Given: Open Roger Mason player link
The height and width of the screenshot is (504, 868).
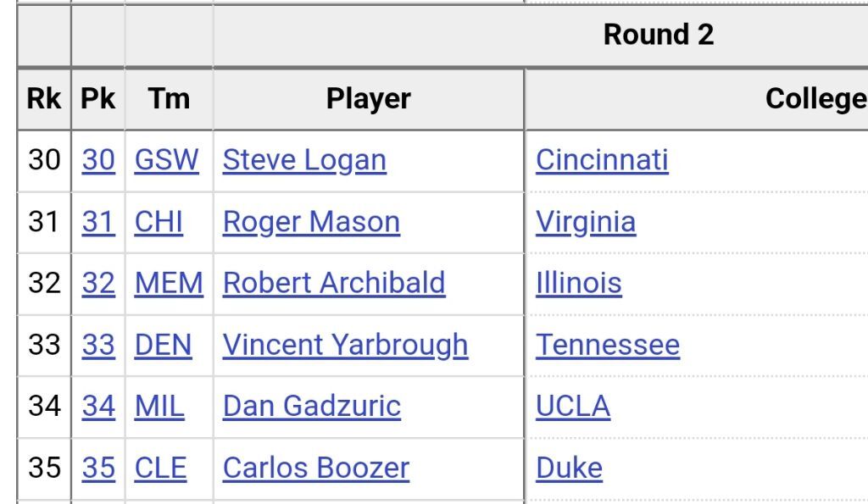Looking at the screenshot, I should tap(311, 223).
